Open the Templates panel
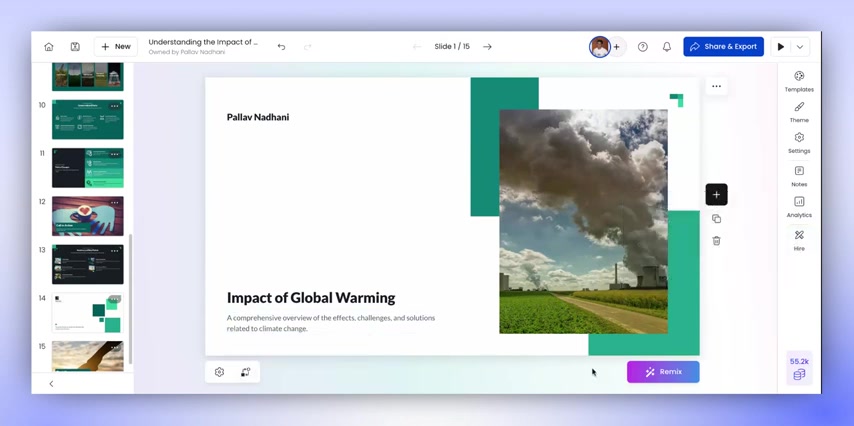Image resolution: width=854 pixels, height=426 pixels. [799, 81]
